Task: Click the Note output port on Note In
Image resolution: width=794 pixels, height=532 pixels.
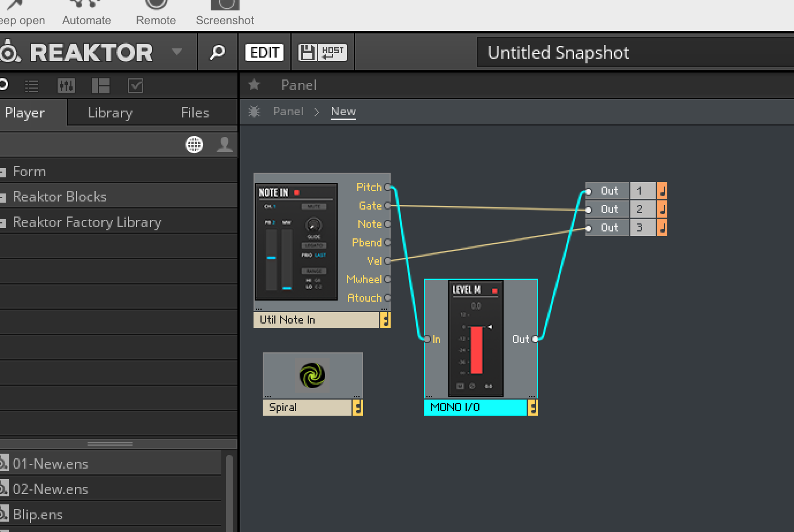Action: tap(387, 224)
